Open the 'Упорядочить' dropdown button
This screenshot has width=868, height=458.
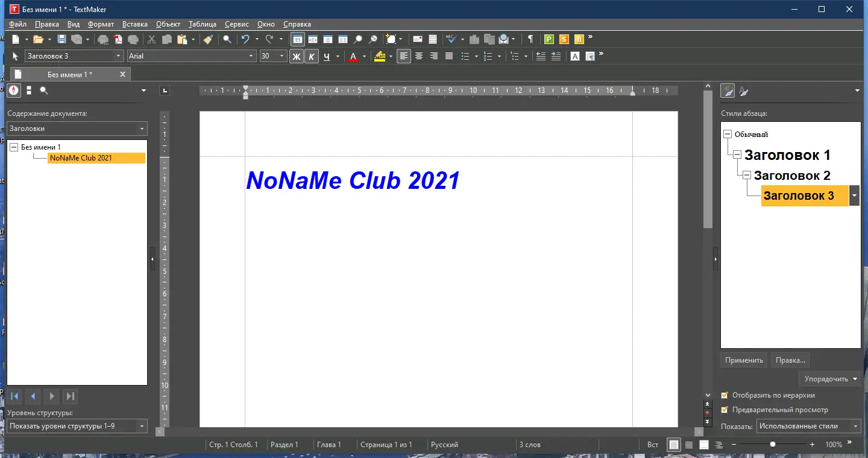pyautogui.click(x=829, y=379)
